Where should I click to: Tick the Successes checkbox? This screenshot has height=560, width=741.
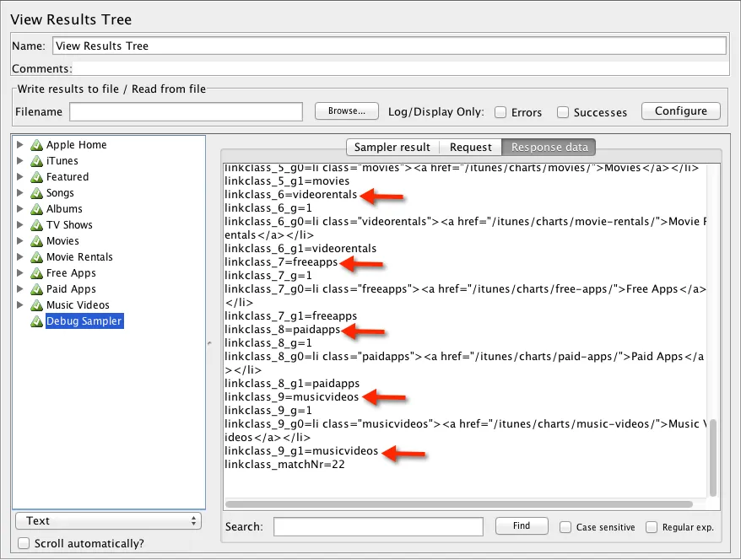click(563, 112)
